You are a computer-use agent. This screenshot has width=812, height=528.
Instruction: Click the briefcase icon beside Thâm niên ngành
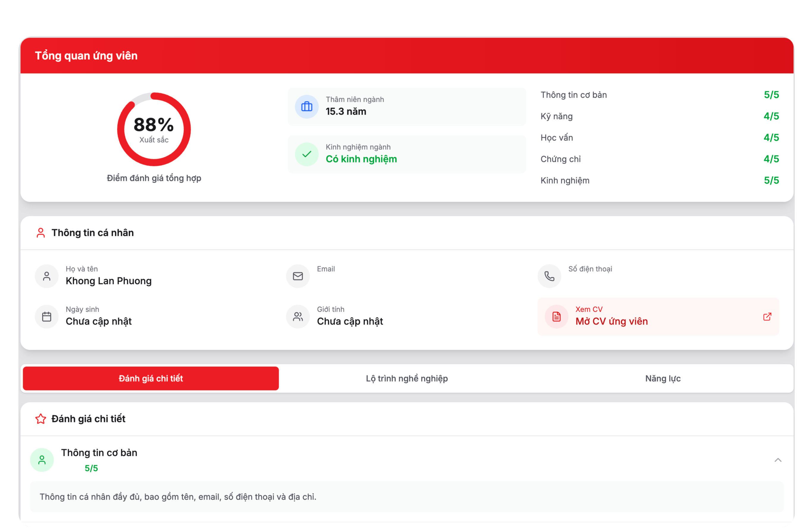point(306,107)
